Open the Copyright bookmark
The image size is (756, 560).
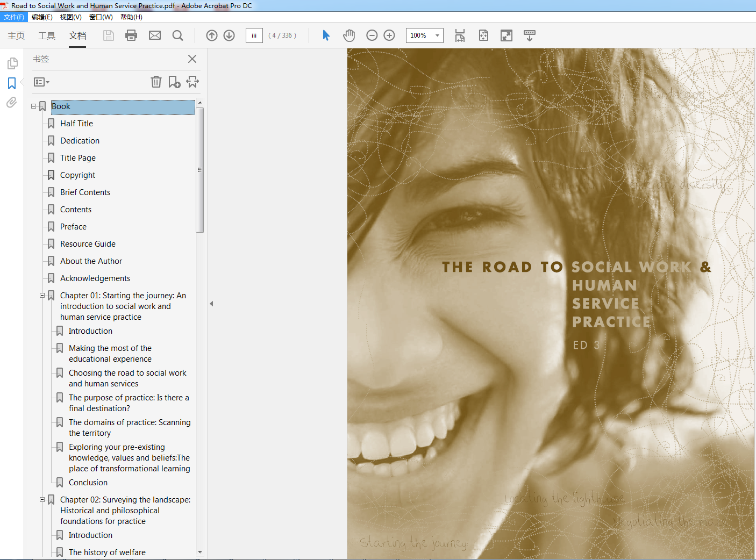point(77,175)
